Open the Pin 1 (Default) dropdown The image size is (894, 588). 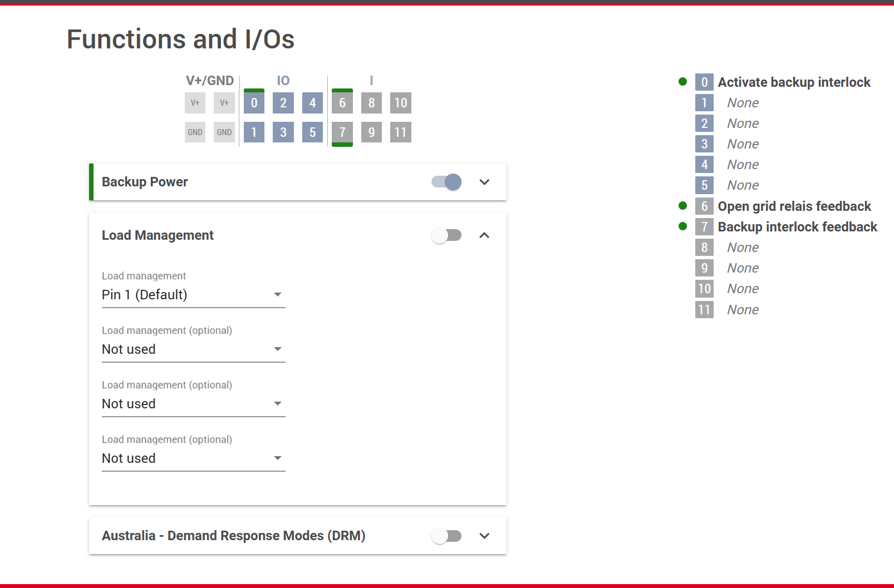point(193,295)
